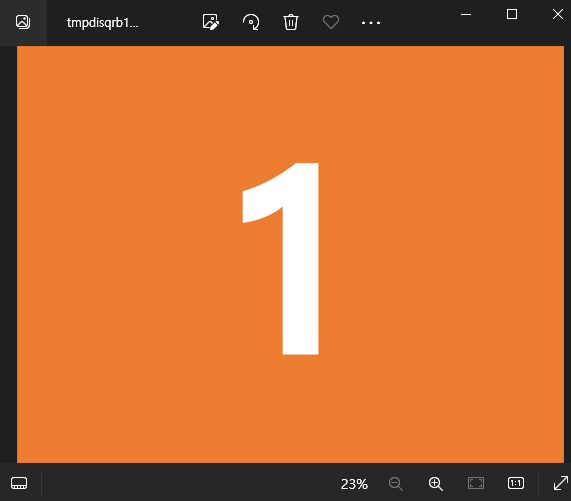
Task: Minimize the Photos window
Action: 466,15
